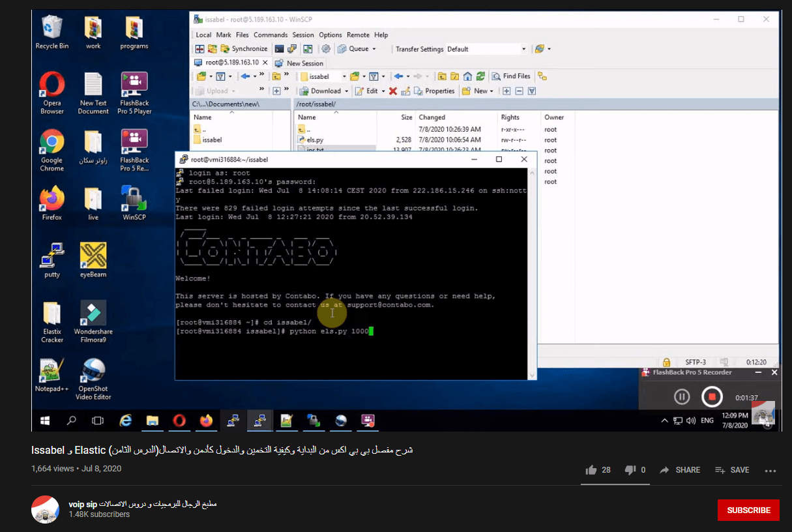Screen dimensions: 792x532
Task: Refresh remote directory with green arrows icon
Action: (480, 76)
